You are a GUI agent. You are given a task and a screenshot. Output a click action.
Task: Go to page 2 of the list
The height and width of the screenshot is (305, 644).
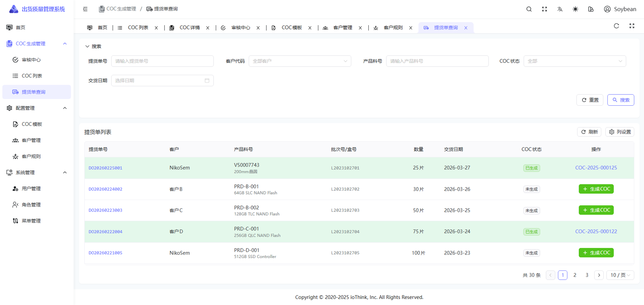point(575,275)
